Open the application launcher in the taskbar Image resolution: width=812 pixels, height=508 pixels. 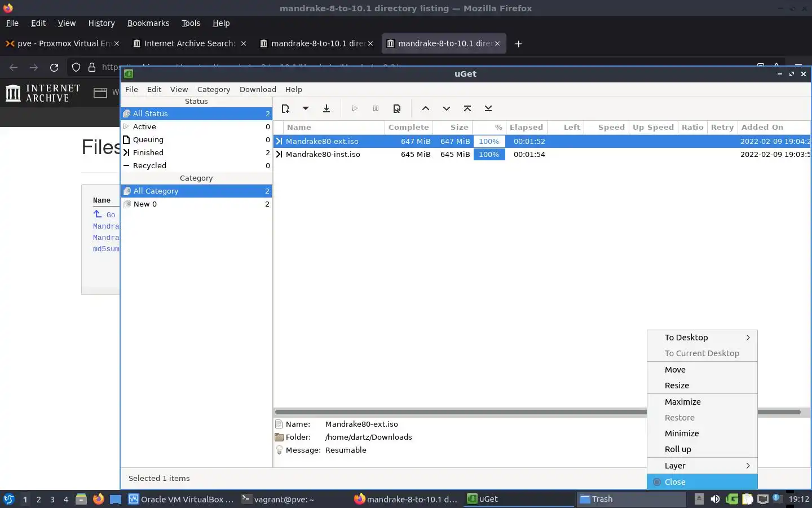pyautogui.click(x=8, y=499)
